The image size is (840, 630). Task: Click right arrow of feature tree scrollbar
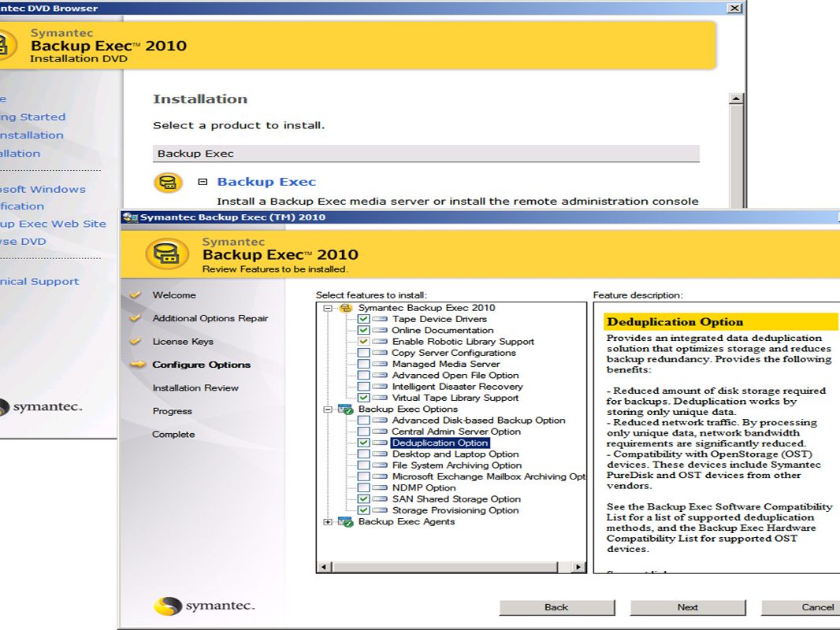[578, 567]
